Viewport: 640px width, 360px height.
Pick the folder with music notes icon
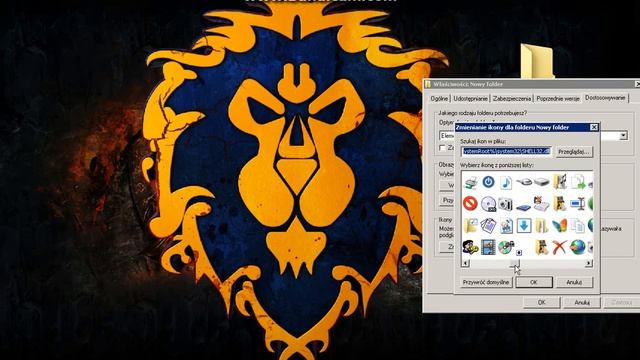(x=560, y=182)
